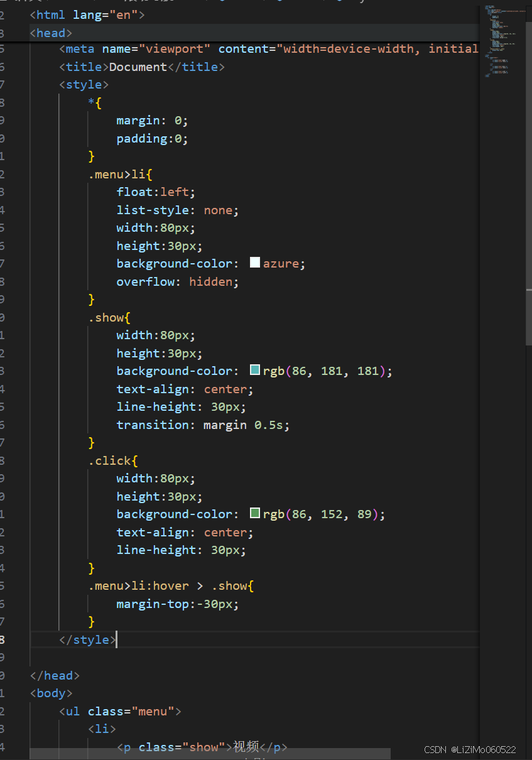Click the azure color swatch preview
This screenshot has width=532, height=760.
[x=255, y=263]
